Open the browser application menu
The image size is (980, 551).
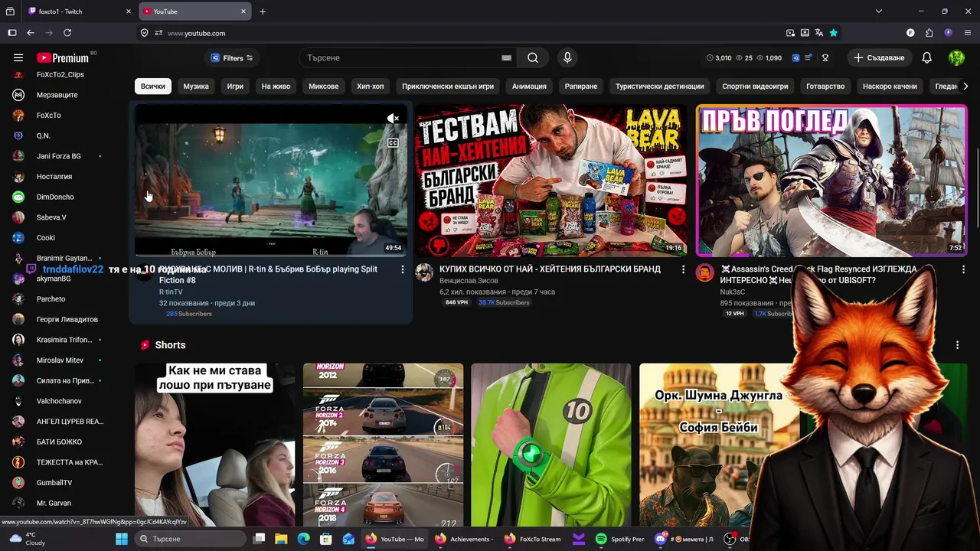tap(968, 33)
